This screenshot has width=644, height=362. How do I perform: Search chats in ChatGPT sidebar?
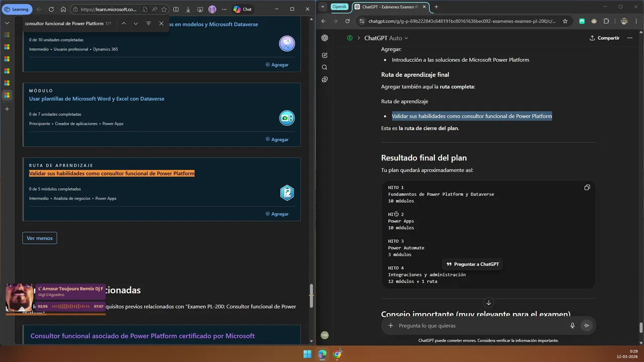325,67
